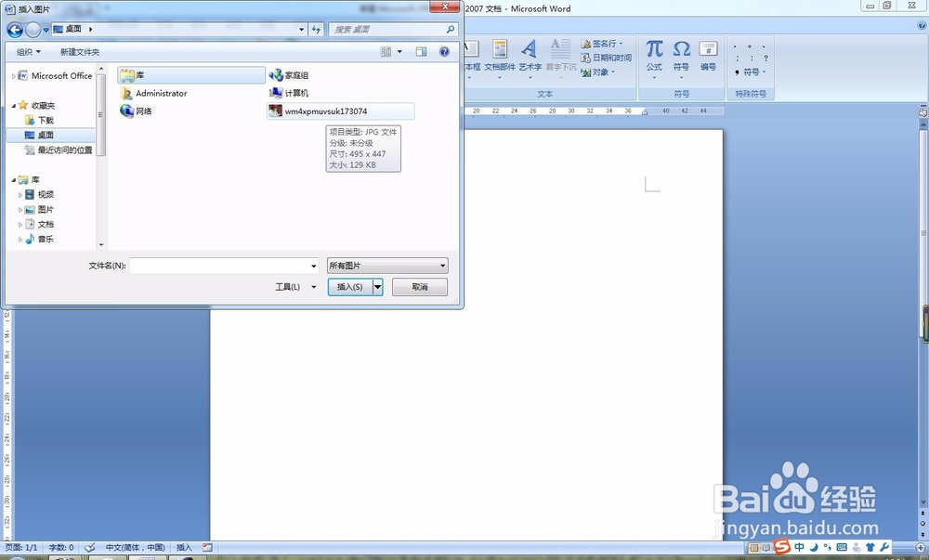Open the 文档部件 quick parts gallery

coord(500,58)
